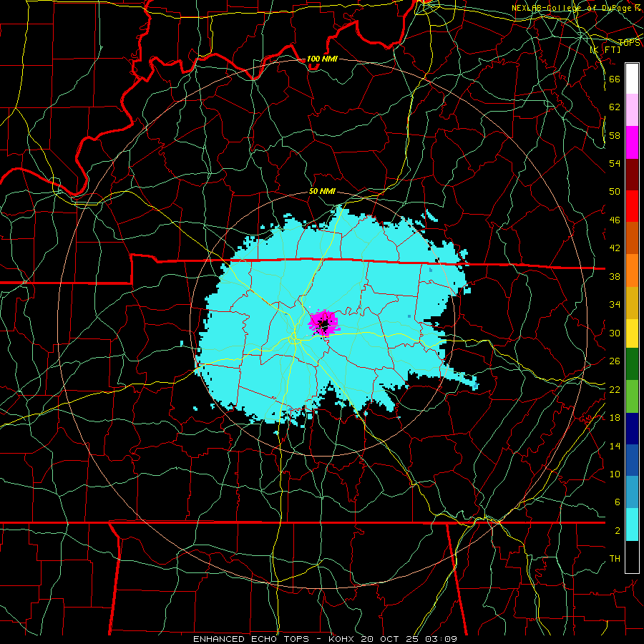This screenshot has width=644, height=644.
Task: Click the '66' legend scale value
Action: [615, 79]
